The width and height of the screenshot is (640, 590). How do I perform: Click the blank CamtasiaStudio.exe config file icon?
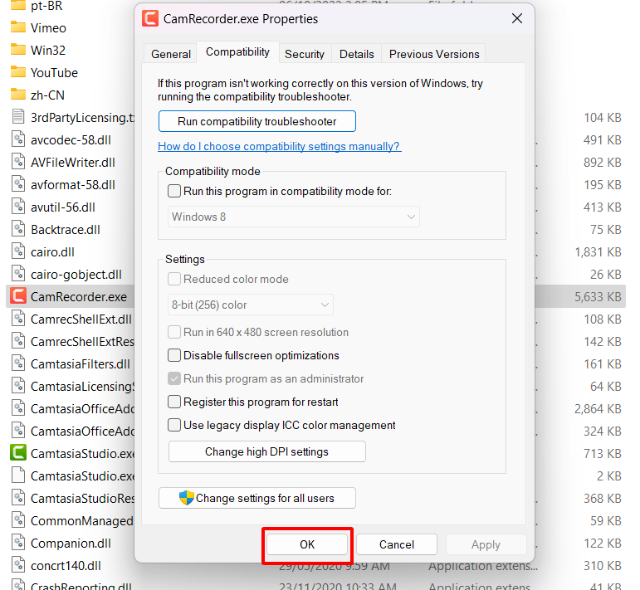[x=18, y=476]
